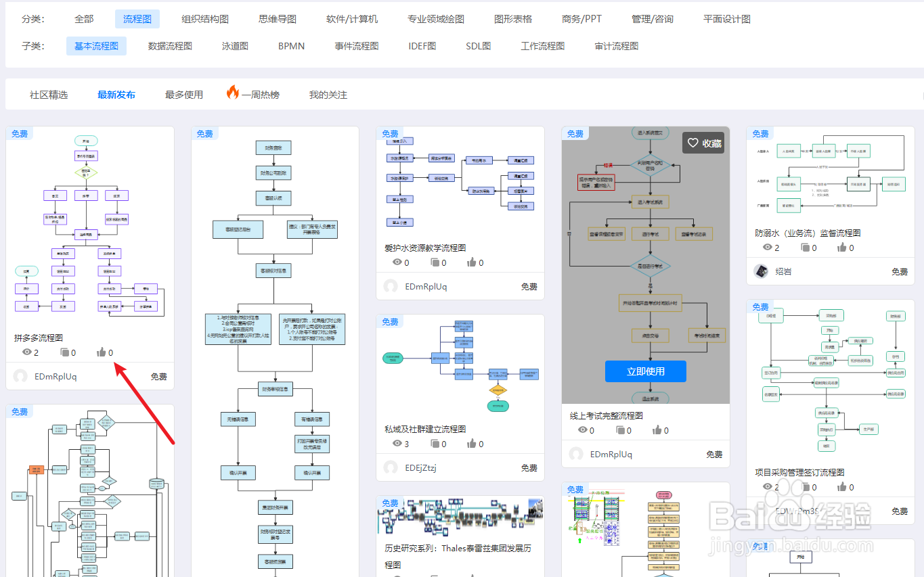
Task: Select the 审计流程图 subcategory
Action: click(615, 45)
